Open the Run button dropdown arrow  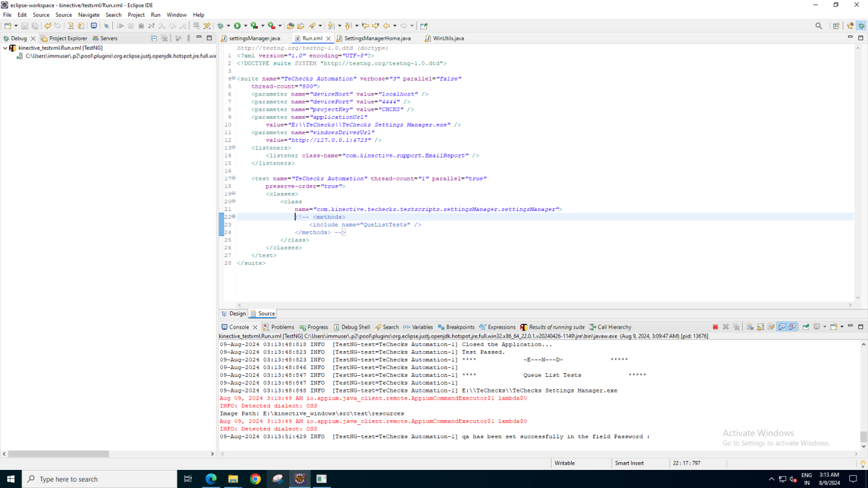pos(245,26)
